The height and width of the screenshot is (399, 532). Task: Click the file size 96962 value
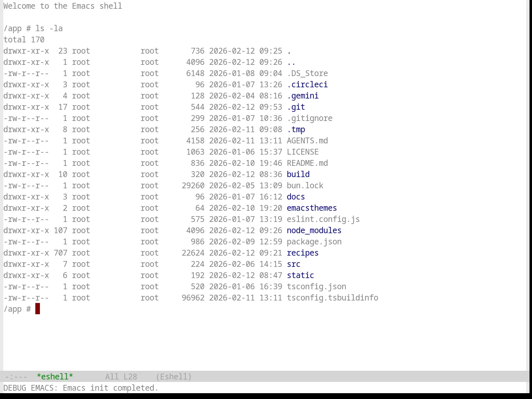point(193,298)
